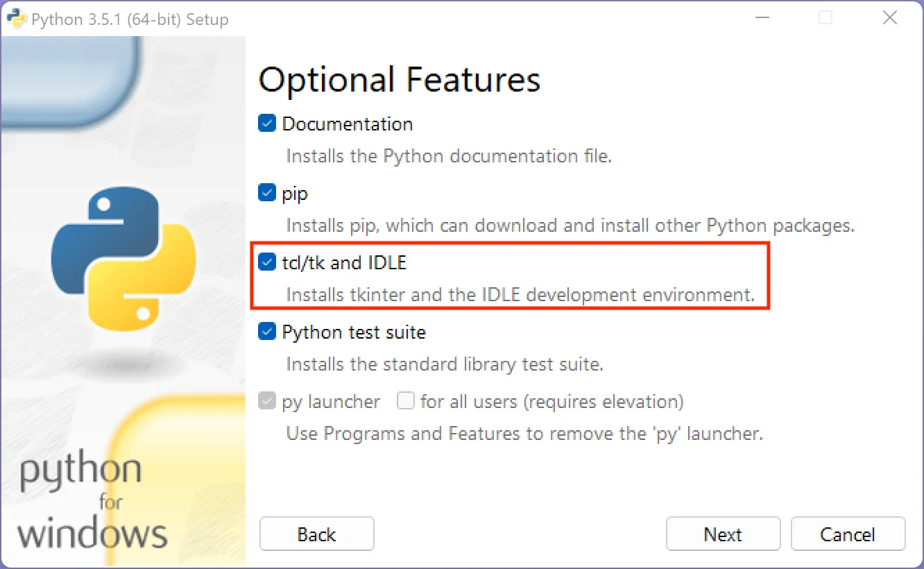Click the red-highlighted tcl/tk description text
This screenshot has height=569, width=924.
pyautogui.click(x=517, y=294)
